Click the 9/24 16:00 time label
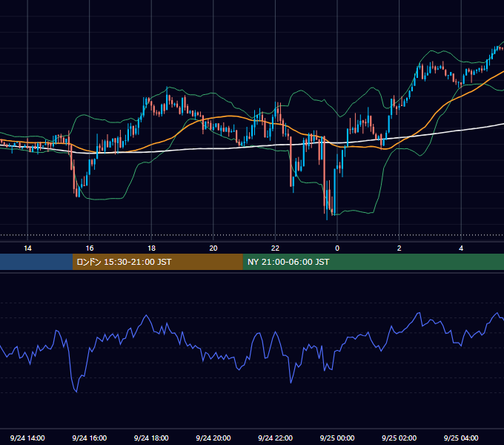 [90, 438]
